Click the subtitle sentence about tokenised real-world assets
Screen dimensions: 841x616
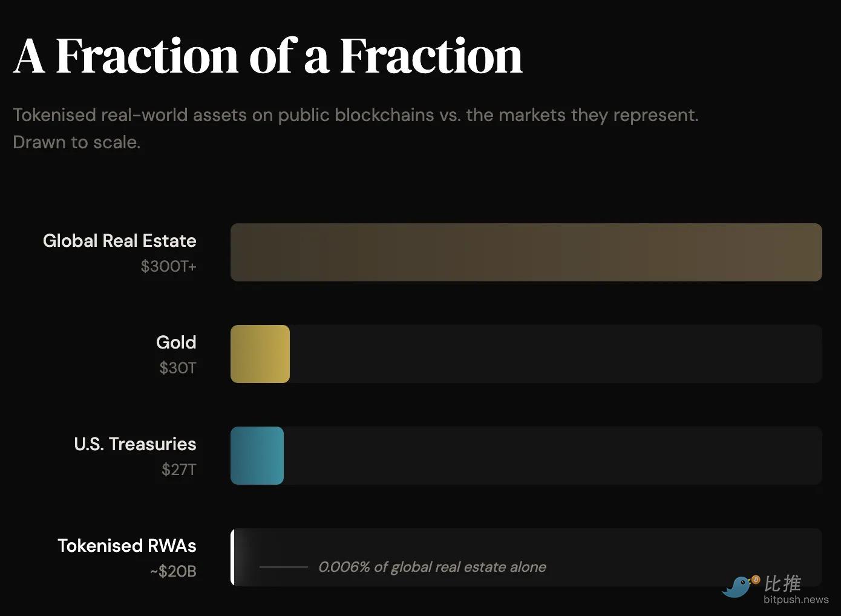point(355,115)
